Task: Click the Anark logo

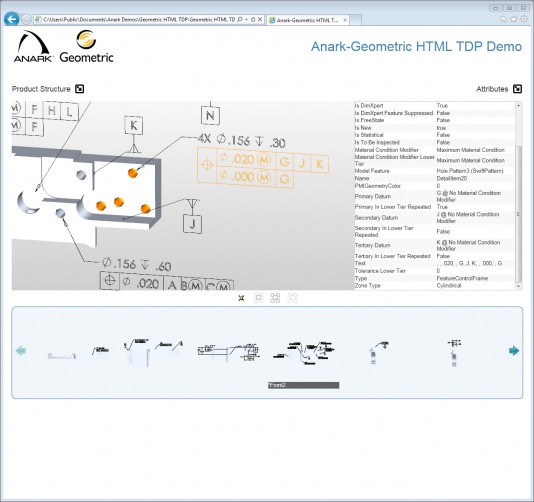Action: tap(34, 46)
